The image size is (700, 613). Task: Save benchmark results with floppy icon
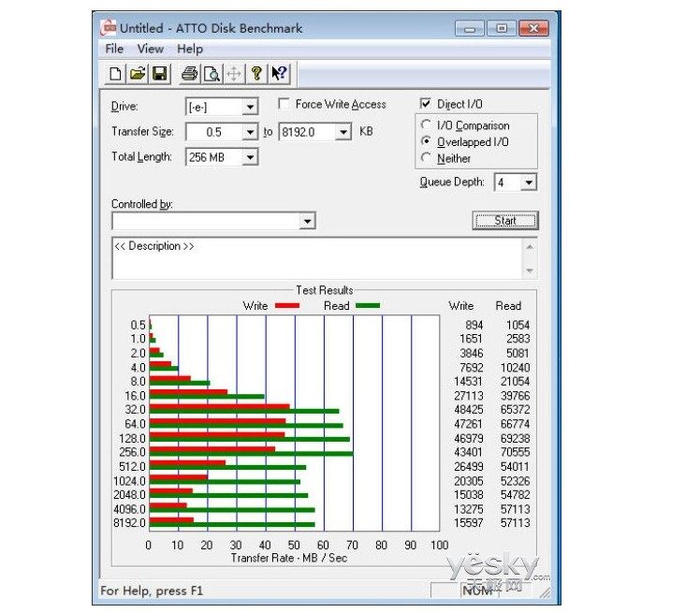[160, 74]
